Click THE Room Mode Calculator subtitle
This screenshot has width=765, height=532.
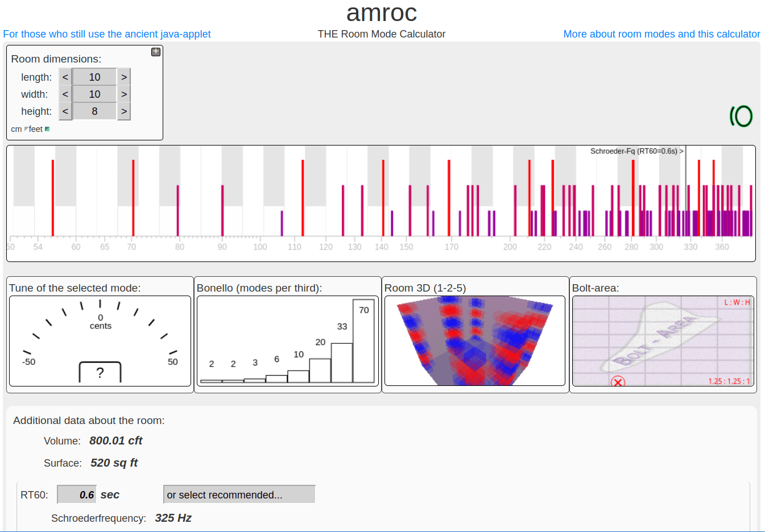click(x=382, y=34)
